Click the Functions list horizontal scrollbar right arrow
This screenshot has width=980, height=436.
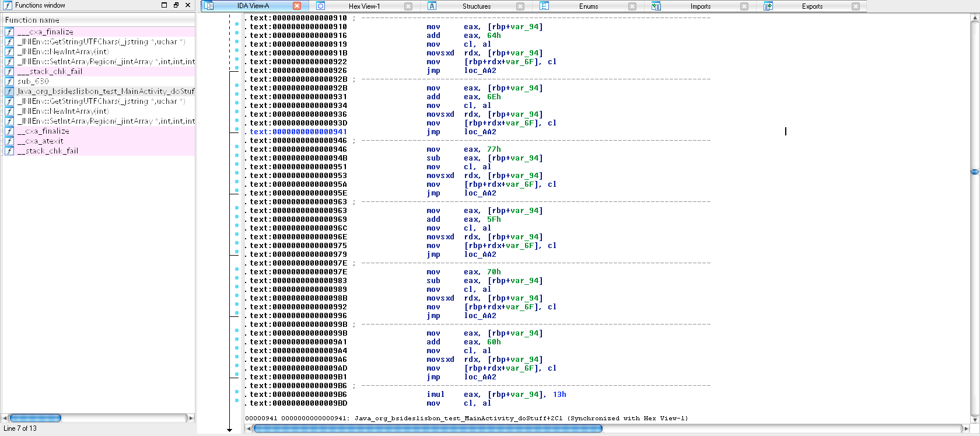pos(190,418)
